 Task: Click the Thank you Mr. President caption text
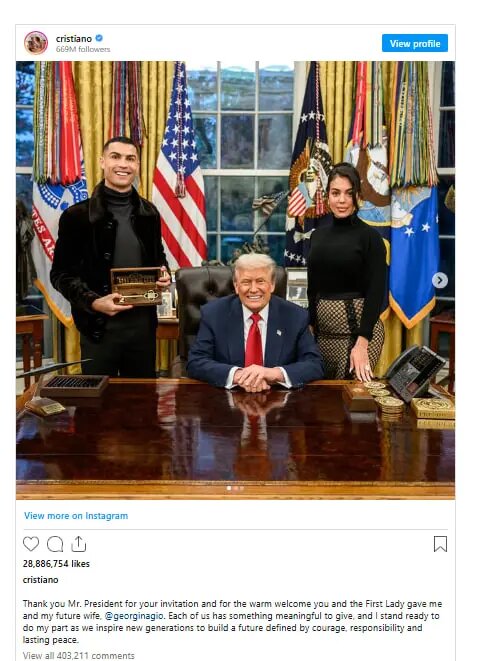coord(232,622)
